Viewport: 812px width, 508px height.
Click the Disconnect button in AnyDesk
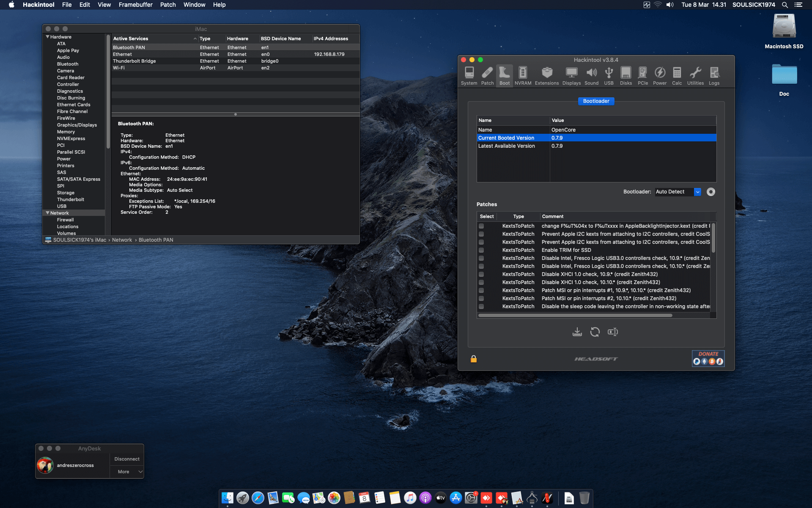click(127, 459)
